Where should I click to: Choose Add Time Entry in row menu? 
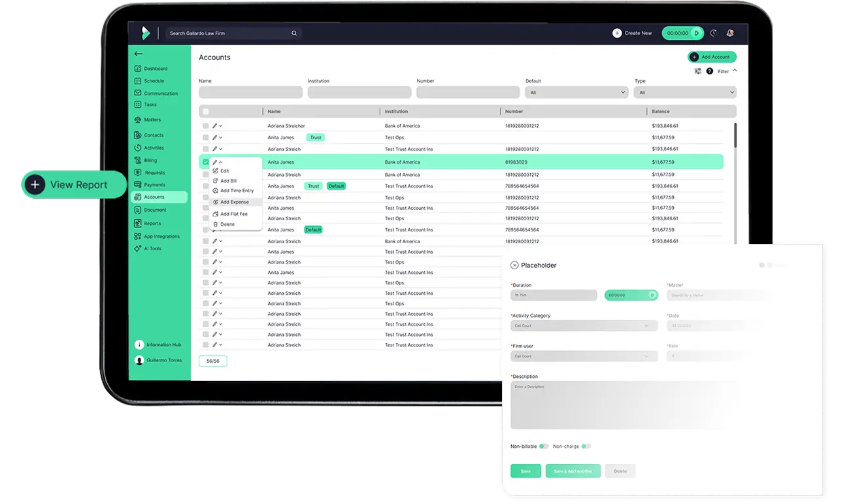pos(236,191)
